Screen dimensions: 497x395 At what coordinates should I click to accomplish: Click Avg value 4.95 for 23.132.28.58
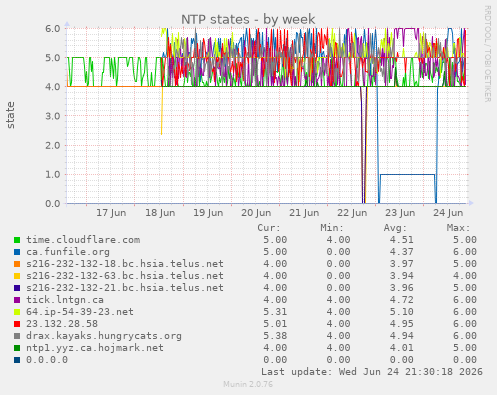(x=401, y=324)
